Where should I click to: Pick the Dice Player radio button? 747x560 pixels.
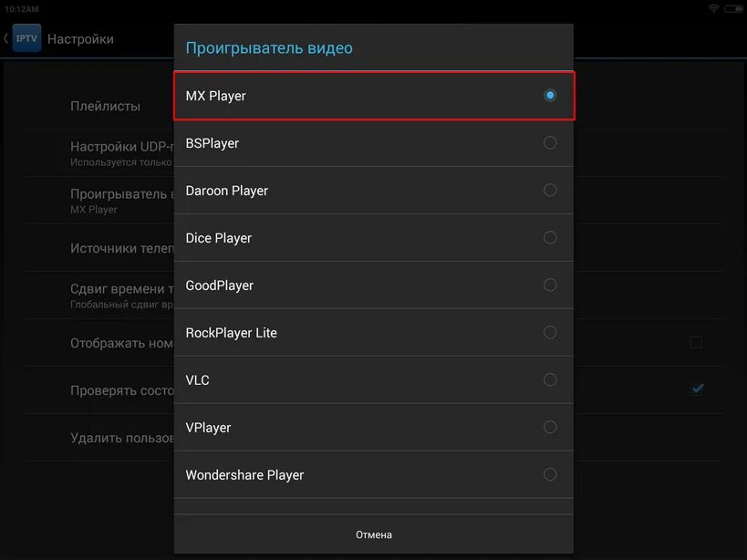pos(549,237)
